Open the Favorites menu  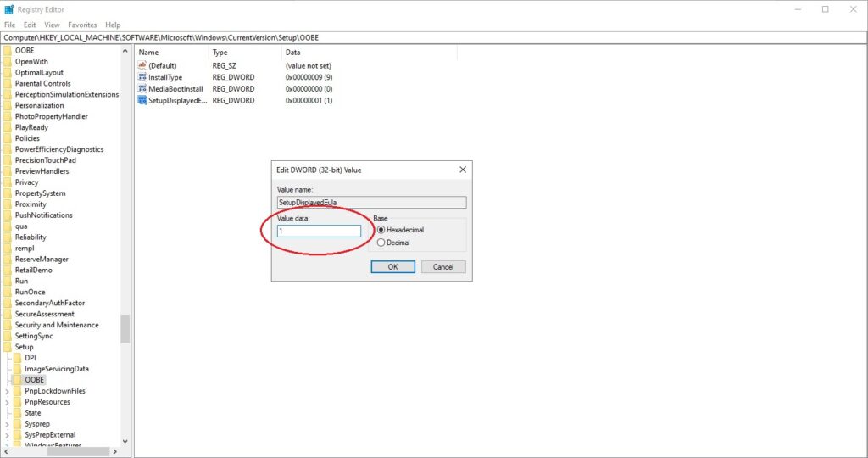tap(82, 25)
